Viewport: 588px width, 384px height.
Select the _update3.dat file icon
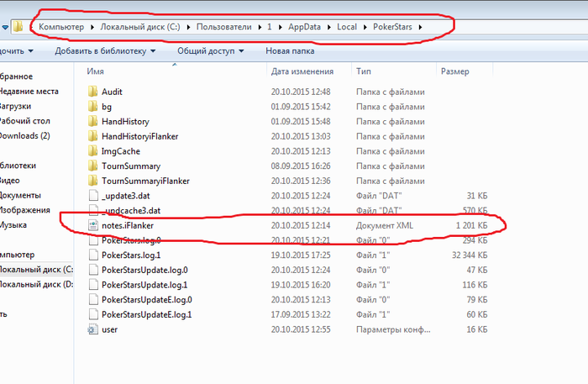[x=93, y=196]
